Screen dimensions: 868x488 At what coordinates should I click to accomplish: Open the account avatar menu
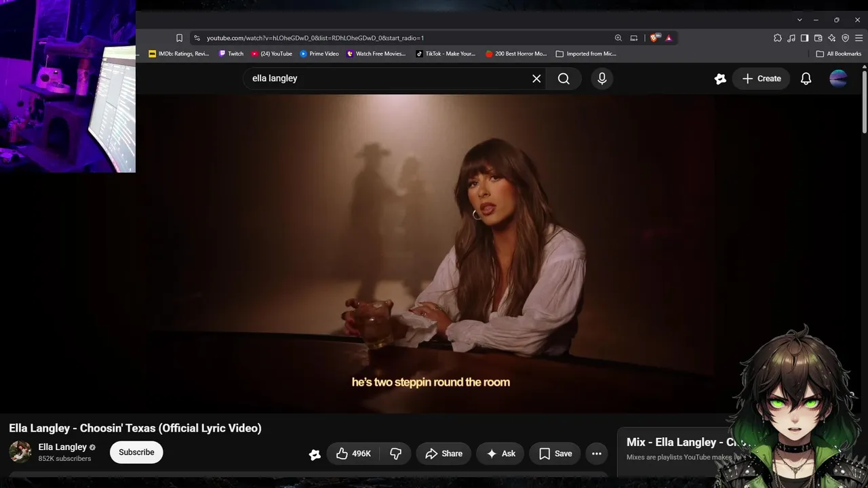[x=838, y=79]
